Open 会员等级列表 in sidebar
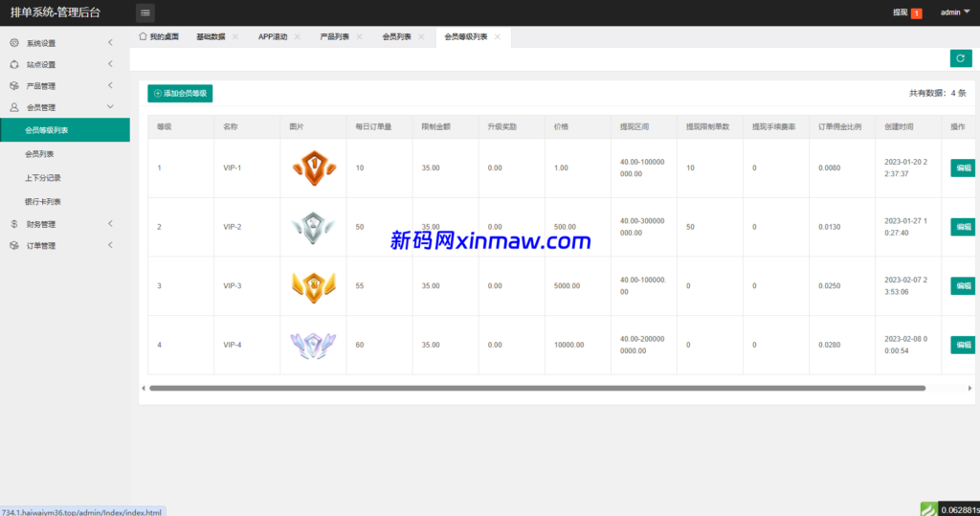The width and height of the screenshot is (980, 516). tap(65, 130)
